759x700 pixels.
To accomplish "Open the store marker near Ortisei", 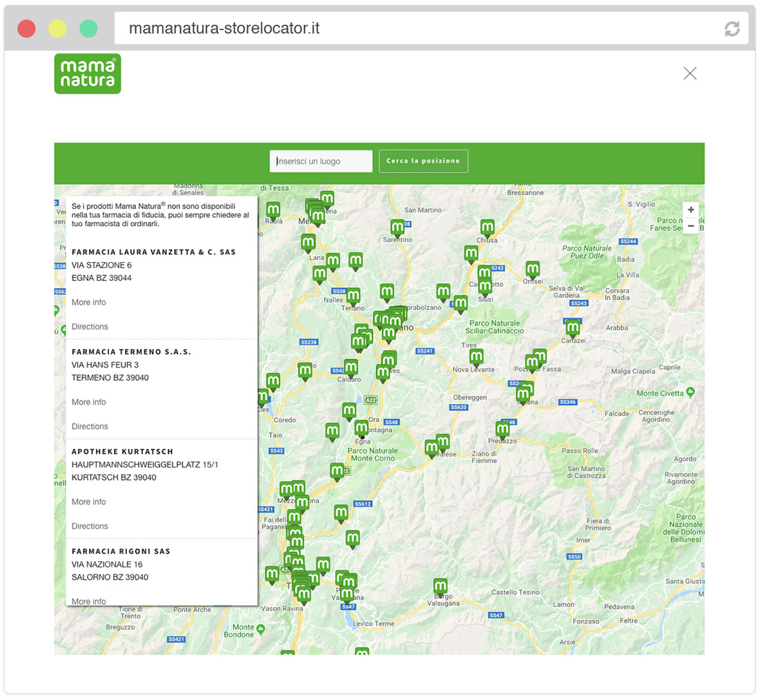I will (x=532, y=269).
